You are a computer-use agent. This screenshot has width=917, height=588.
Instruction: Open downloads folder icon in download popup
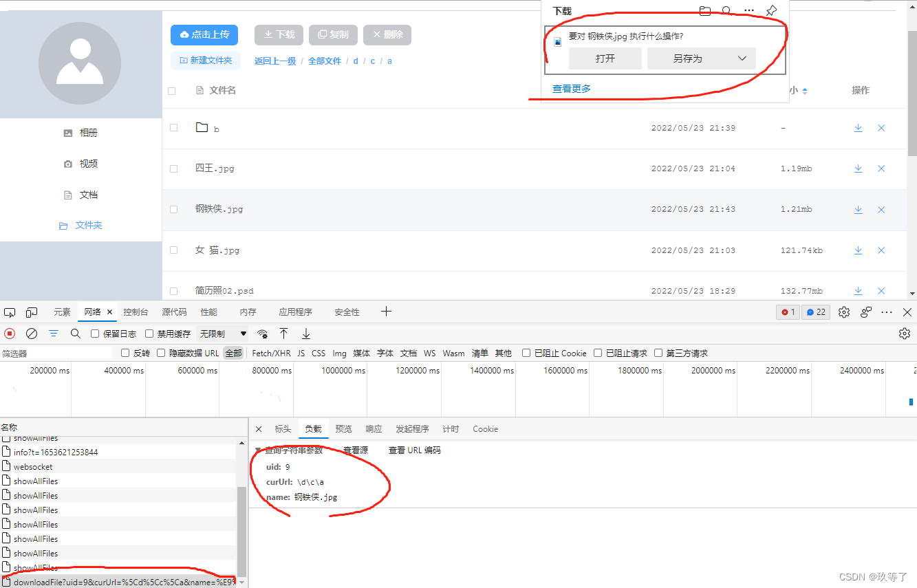[704, 11]
